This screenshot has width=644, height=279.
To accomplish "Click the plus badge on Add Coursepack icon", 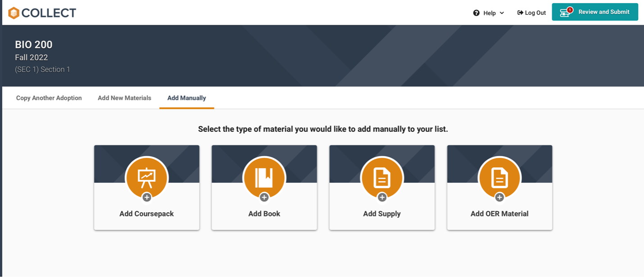I will click(146, 197).
